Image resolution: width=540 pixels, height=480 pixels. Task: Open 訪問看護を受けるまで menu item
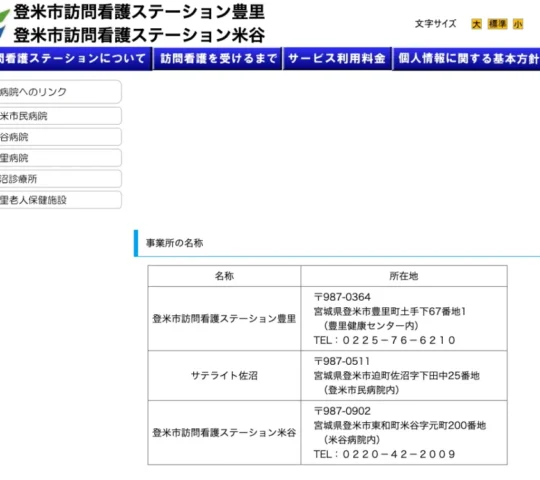(x=218, y=59)
